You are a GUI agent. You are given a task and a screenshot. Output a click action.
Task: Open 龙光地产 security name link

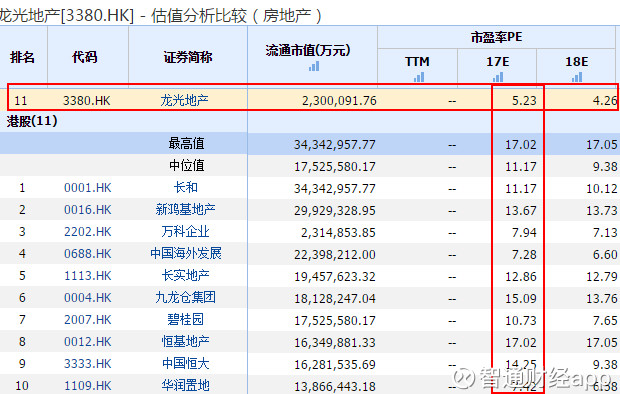[184, 100]
